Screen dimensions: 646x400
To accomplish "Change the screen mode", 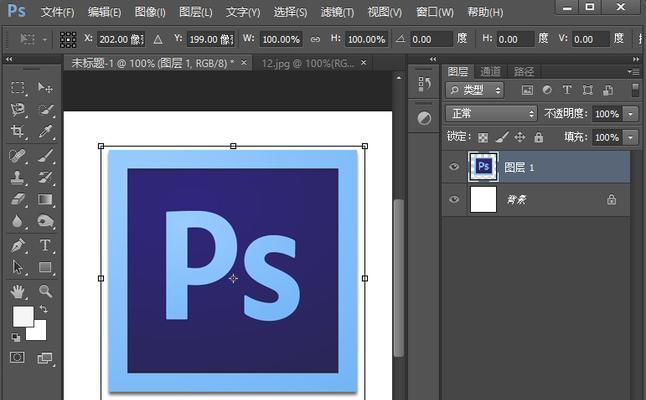I will (x=44, y=358).
